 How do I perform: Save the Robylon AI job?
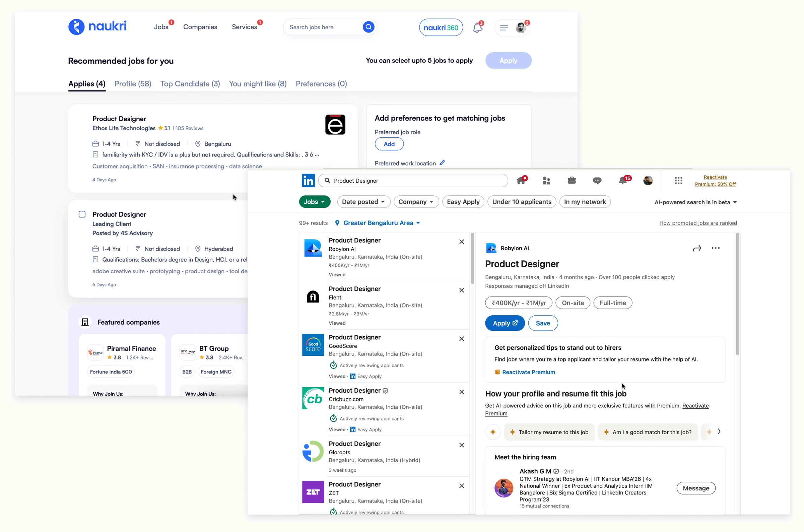pos(542,323)
